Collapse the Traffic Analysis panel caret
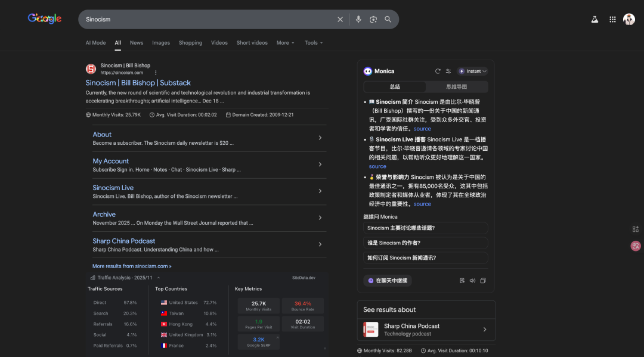The height and width of the screenshot is (357, 644). click(159, 278)
